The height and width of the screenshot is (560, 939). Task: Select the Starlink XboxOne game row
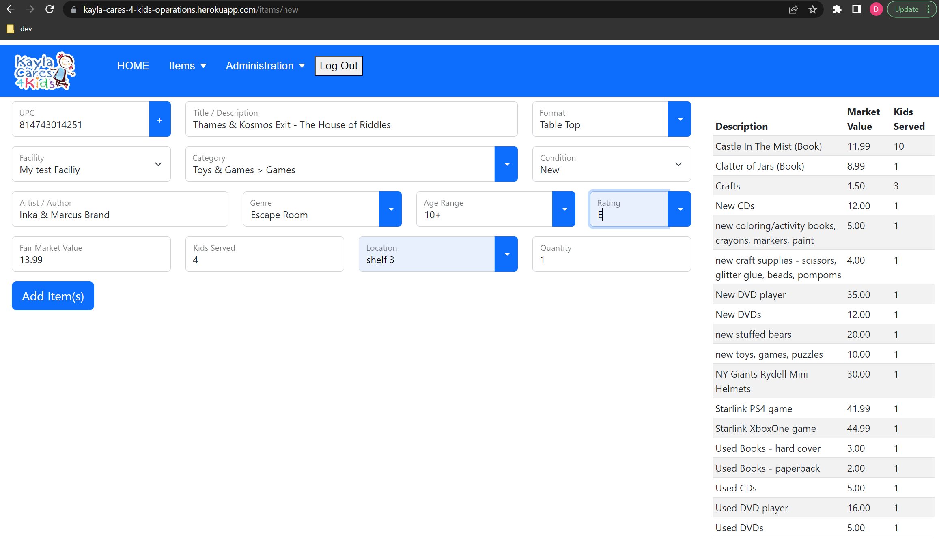click(x=823, y=428)
